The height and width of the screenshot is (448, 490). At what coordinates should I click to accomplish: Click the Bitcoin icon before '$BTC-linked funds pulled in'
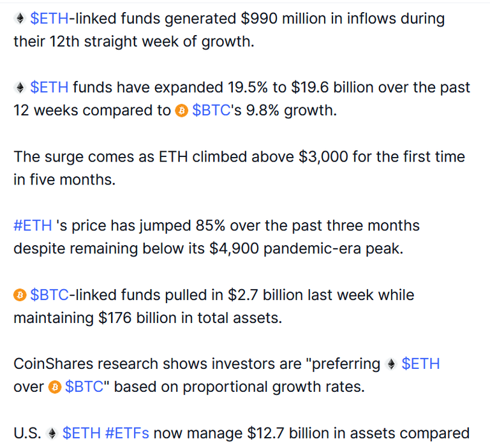click(x=20, y=295)
